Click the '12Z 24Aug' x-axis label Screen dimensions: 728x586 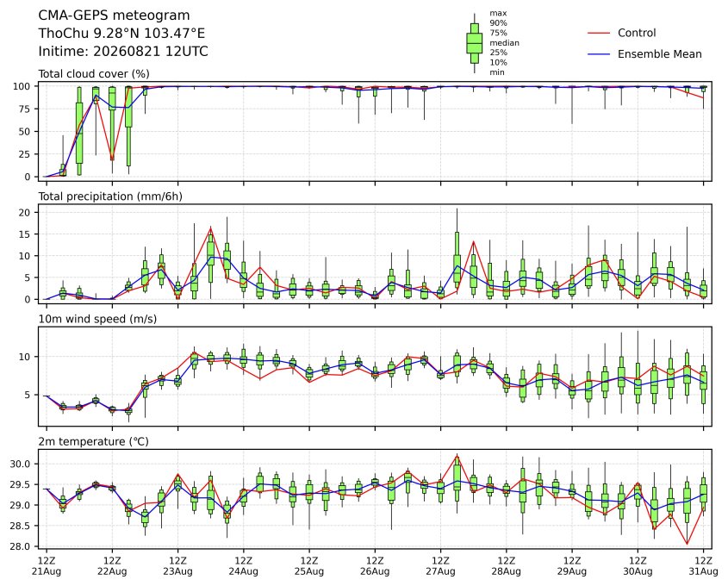pyautogui.click(x=243, y=566)
